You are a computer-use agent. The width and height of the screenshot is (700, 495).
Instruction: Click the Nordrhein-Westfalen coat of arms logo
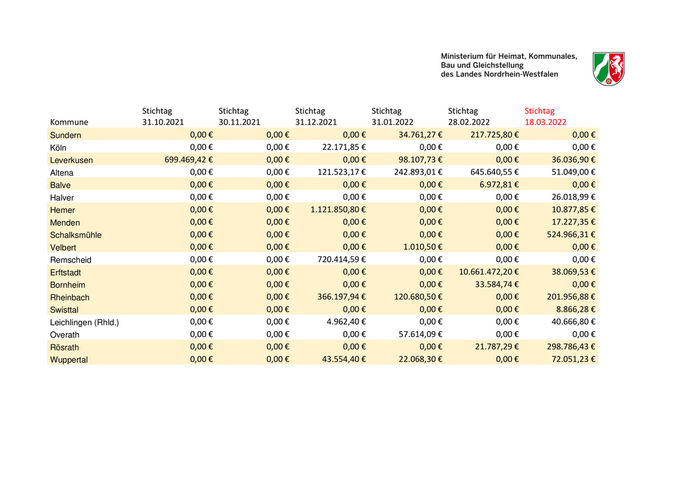click(609, 66)
